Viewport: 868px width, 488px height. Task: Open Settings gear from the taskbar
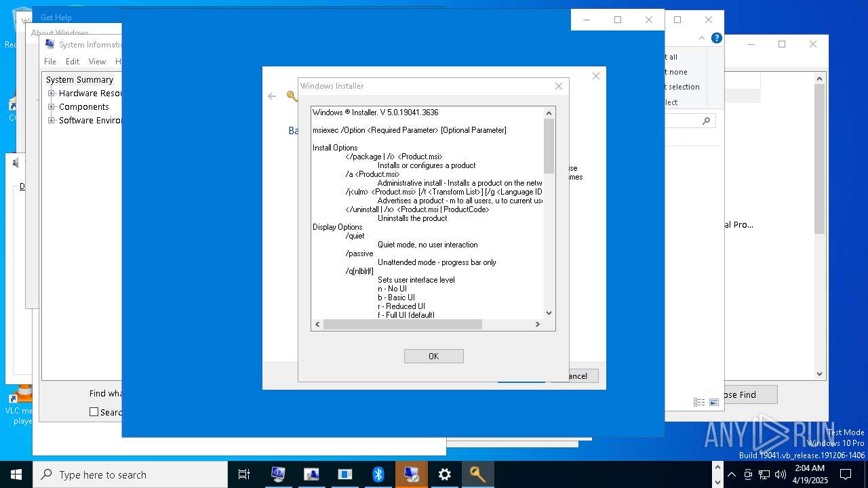click(x=444, y=474)
